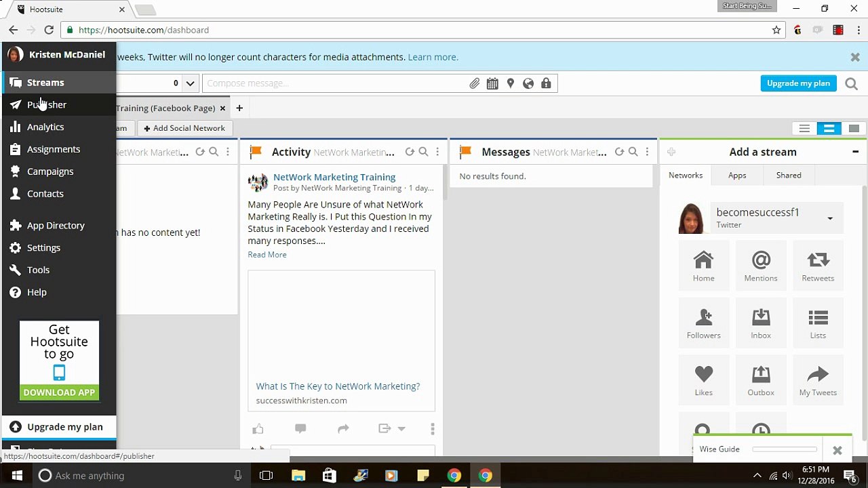Open NetWork Marketing Training post title

pos(334,177)
